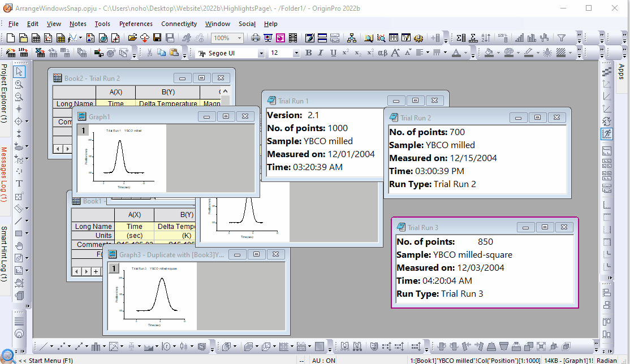630x364 pixels.
Task: Open the Connectivity menu
Action: [179, 24]
